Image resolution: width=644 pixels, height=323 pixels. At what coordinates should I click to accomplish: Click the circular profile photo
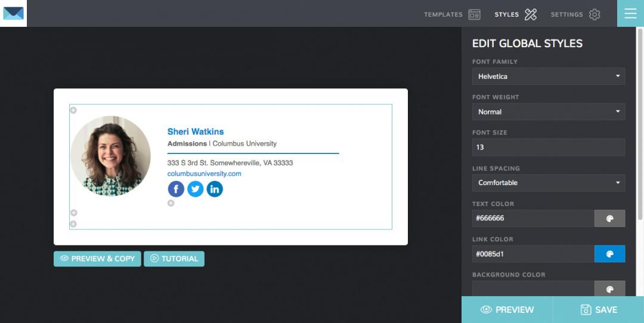[x=110, y=156]
